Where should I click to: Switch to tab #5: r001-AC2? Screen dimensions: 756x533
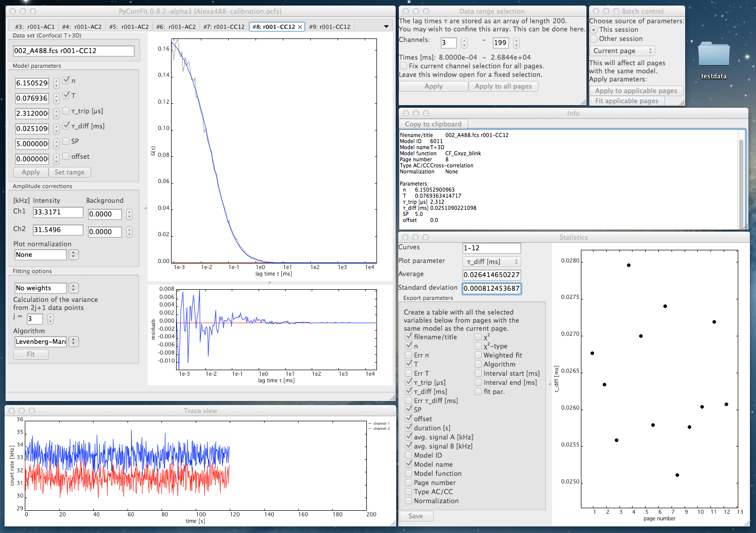129,27
